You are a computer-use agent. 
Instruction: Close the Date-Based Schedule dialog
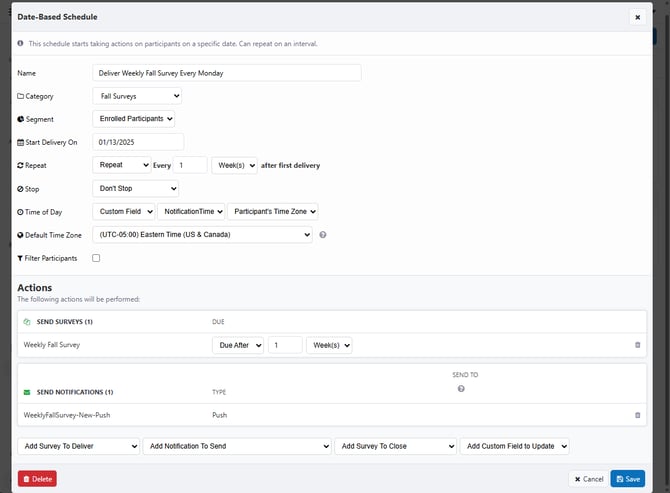tap(637, 17)
